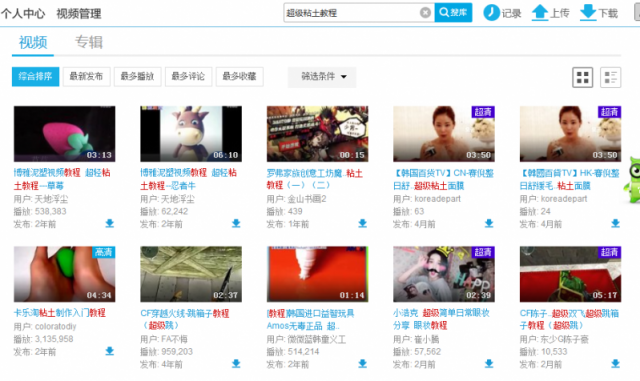The image size is (640, 381).
Task: Open title link 博雅泥塑视频教程 忍者牛
Action: [189, 179]
